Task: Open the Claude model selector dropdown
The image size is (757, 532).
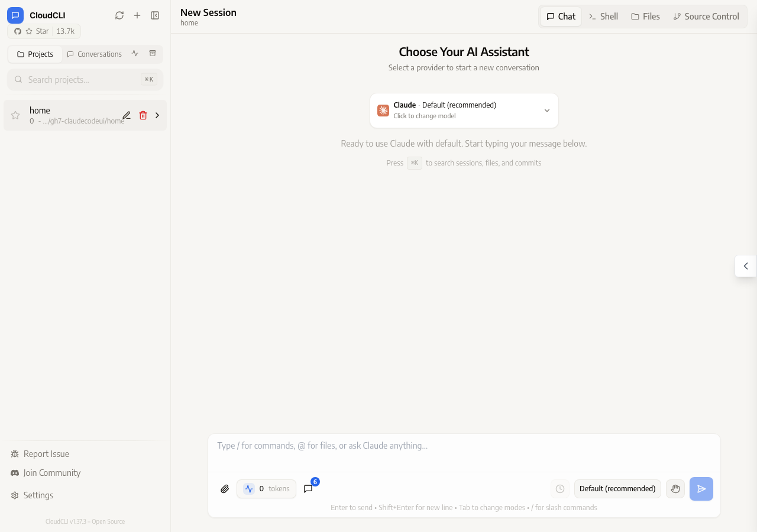Action: point(464,111)
